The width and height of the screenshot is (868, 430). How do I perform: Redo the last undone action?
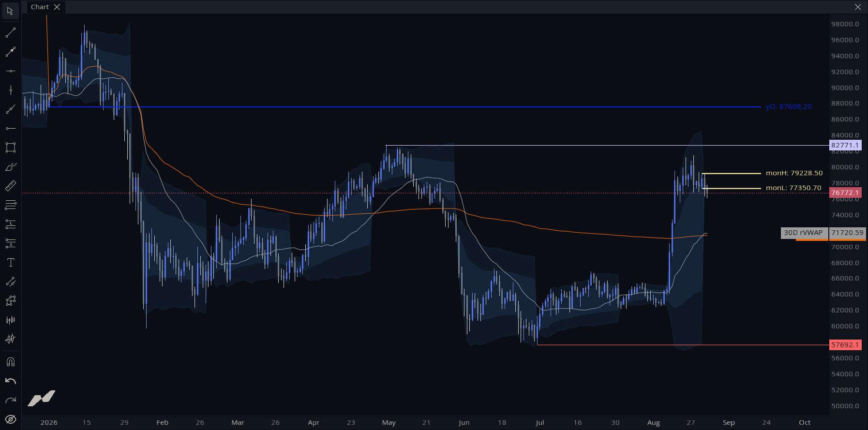pos(10,400)
